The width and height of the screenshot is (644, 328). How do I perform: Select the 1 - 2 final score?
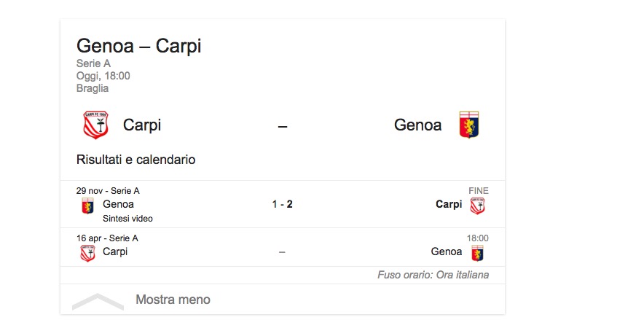click(283, 204)
